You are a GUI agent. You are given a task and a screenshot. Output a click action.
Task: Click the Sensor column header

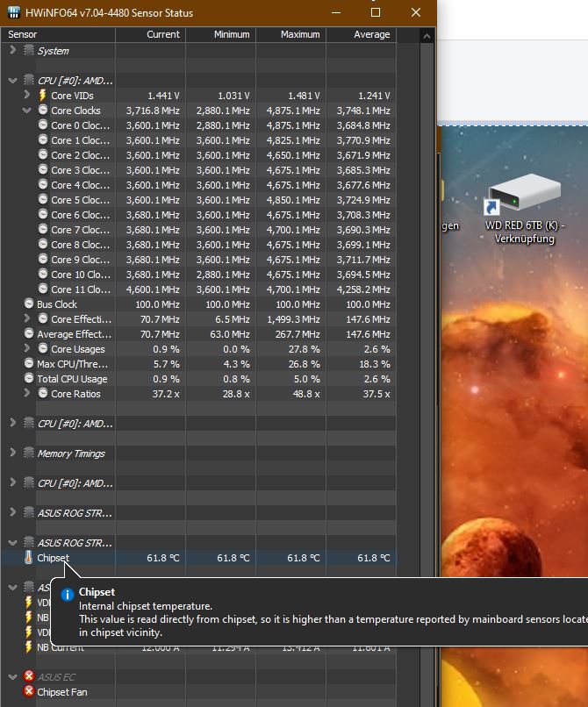point(58,34)
